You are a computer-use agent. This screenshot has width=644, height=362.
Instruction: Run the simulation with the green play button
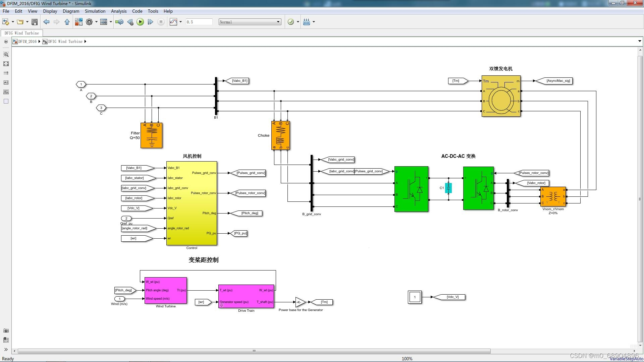click(x=140, y=22)
